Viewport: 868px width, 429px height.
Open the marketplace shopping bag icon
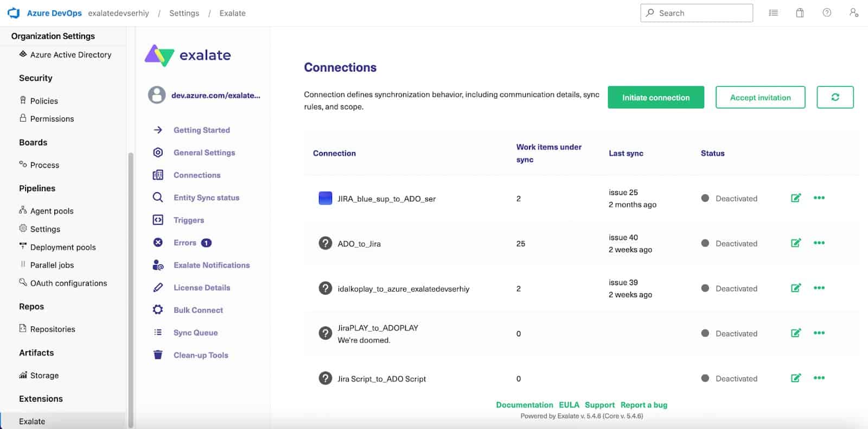click(x=800, y=13)
